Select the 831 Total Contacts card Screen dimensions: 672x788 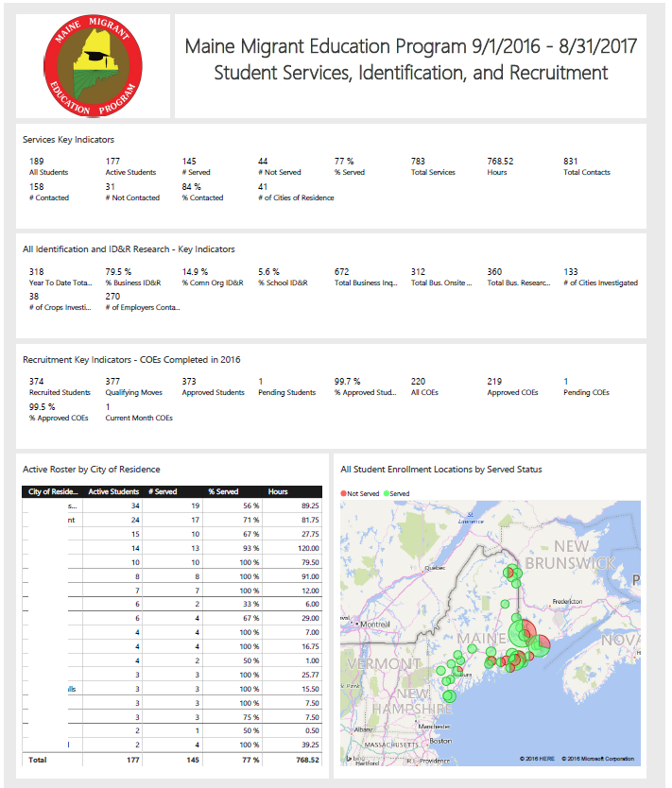pos(587,166)
